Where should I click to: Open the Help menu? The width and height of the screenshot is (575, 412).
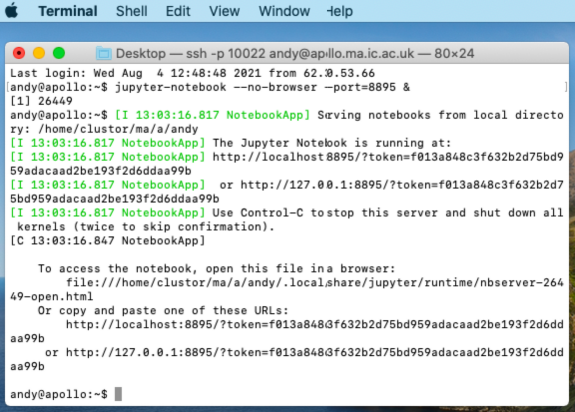(x=340, y=11)
